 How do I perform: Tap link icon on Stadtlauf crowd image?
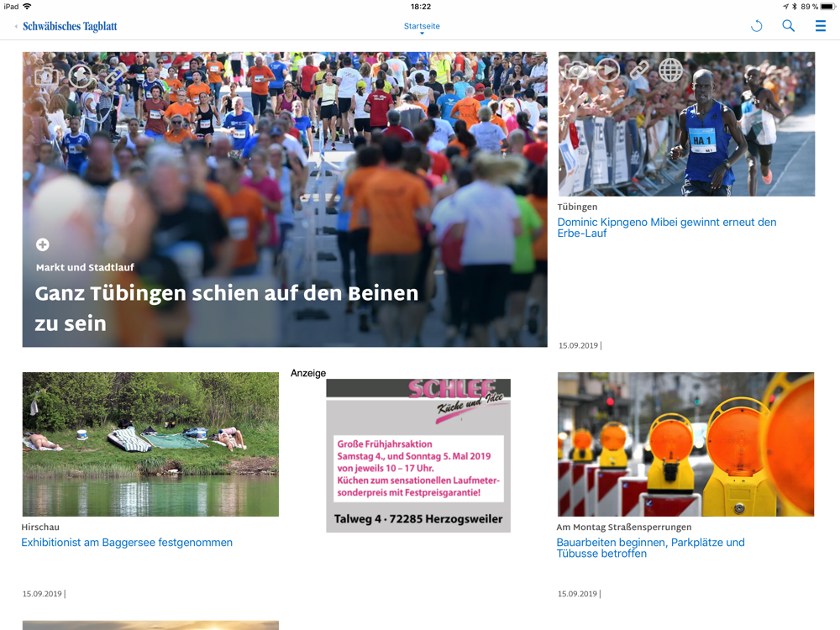point(114,75)
